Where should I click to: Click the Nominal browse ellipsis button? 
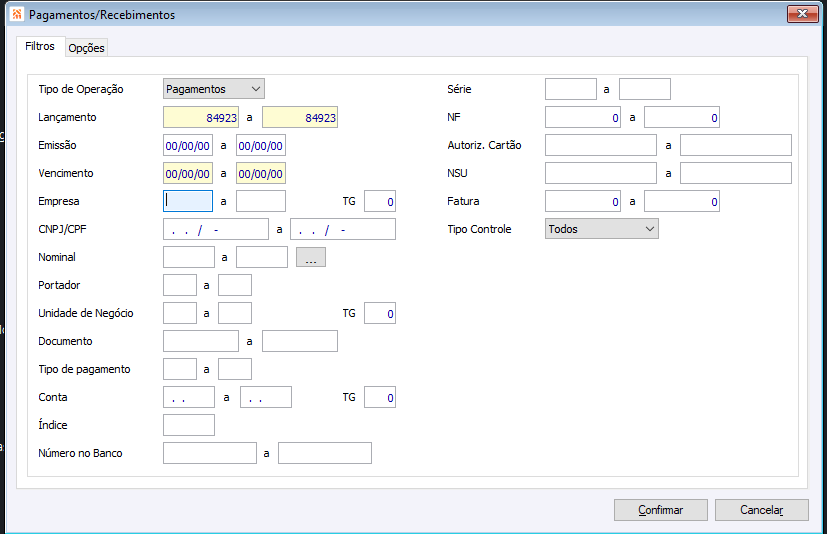310,257
